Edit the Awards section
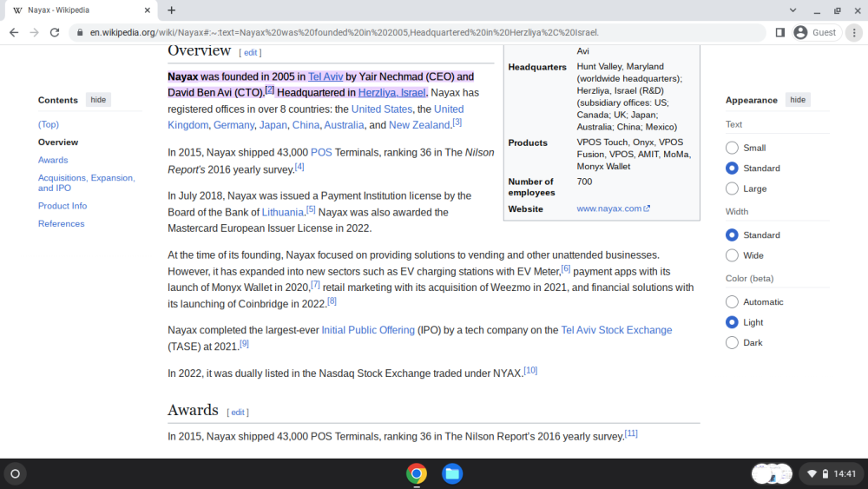Screen dimensions: 868x489 (238, 413)
